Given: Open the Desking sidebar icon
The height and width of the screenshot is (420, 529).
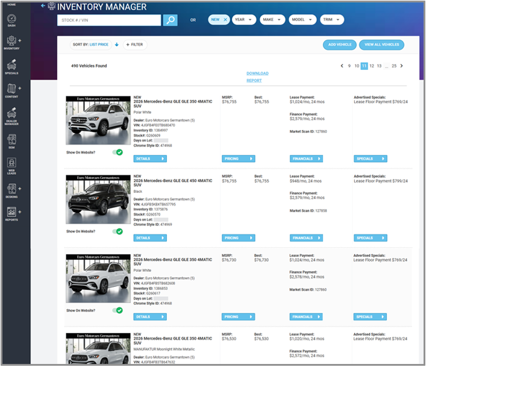Looking at the screenshot, I should (11, 190).
